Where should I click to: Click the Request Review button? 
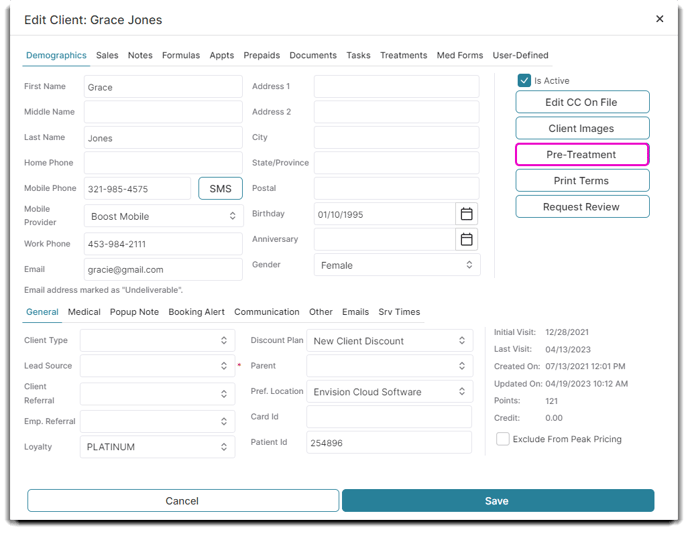[x=582, y=207]
